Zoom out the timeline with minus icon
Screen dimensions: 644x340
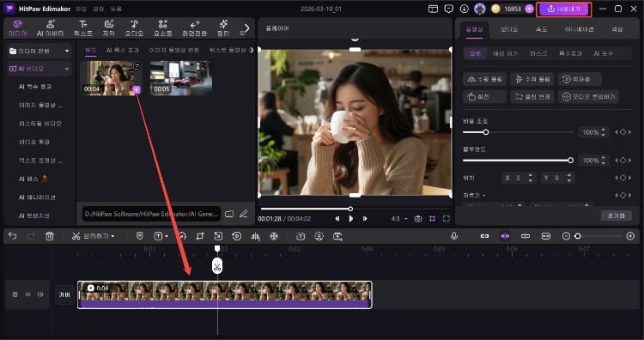(x=566, y=236)
